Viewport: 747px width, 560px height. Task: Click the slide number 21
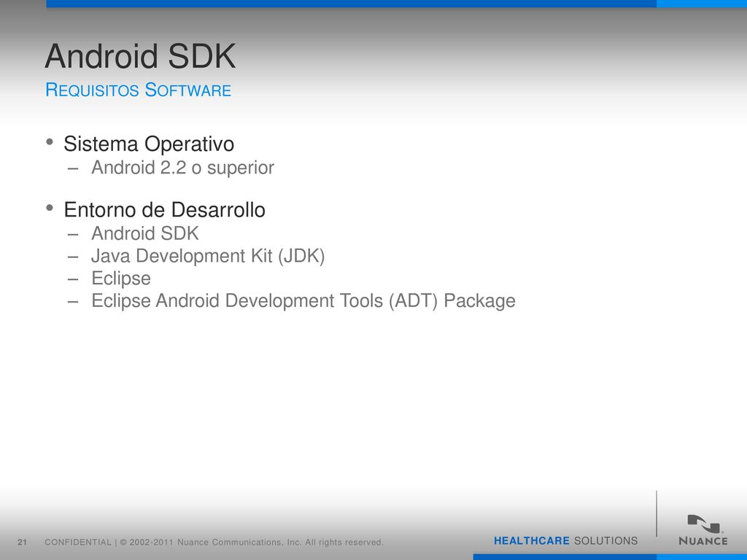tap(23, 542)
